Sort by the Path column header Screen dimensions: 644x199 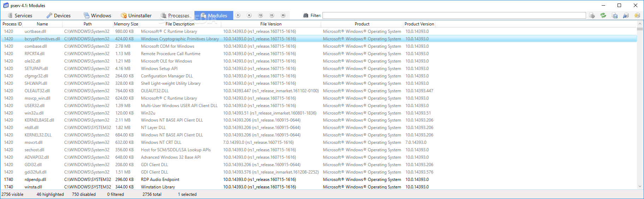click(88, 24)
